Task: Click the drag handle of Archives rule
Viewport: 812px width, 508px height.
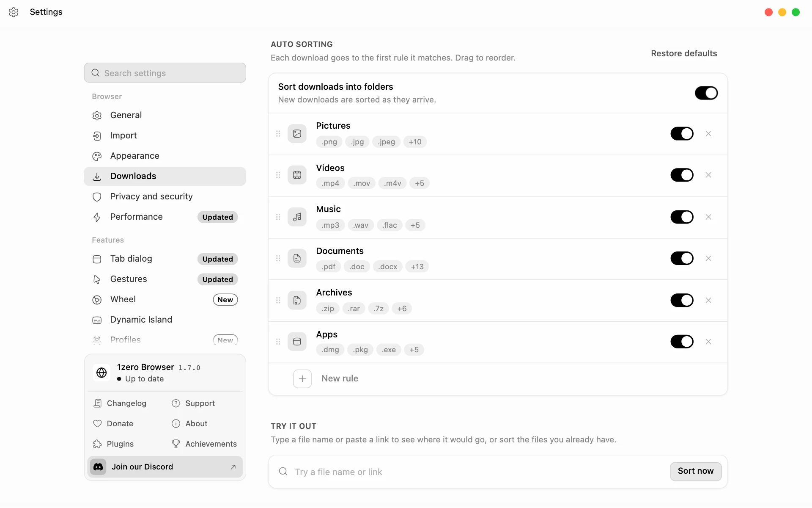Action: click(278, 300)
